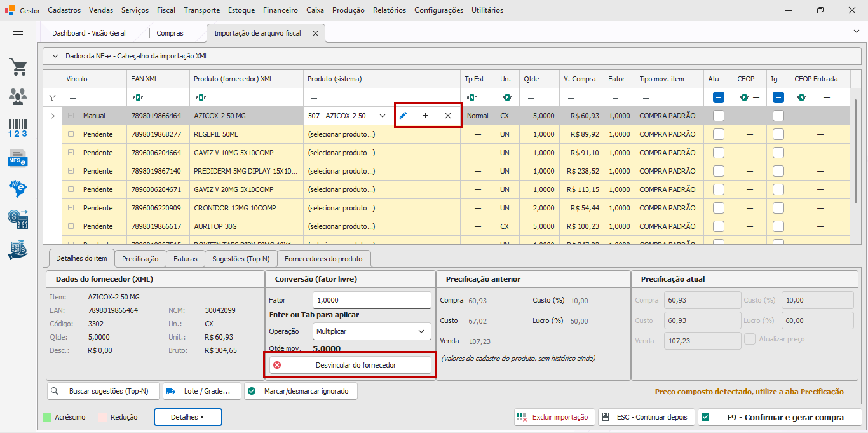Switch to the Precificação tab
Screen dimensions: 868x433
coord(140,259)
